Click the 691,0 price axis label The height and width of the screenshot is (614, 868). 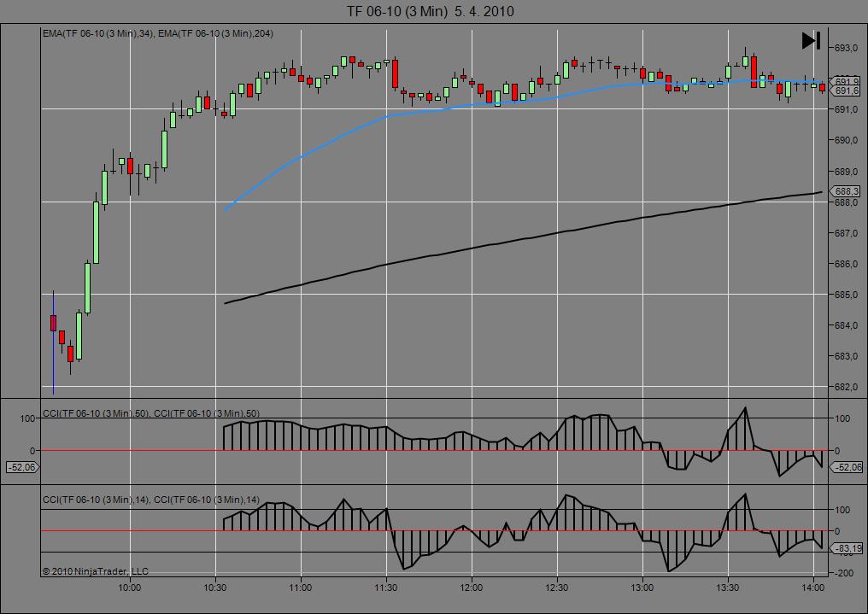tap(846, 109)
